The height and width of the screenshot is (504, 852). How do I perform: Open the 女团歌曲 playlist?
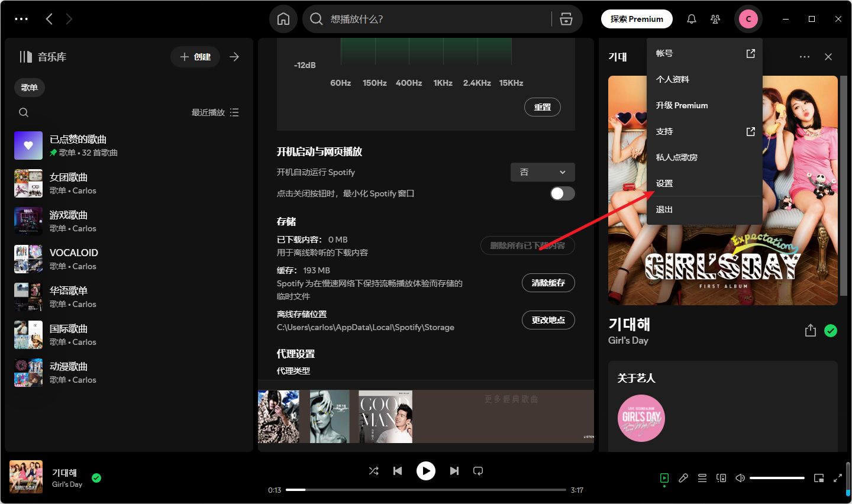(129, 183)
